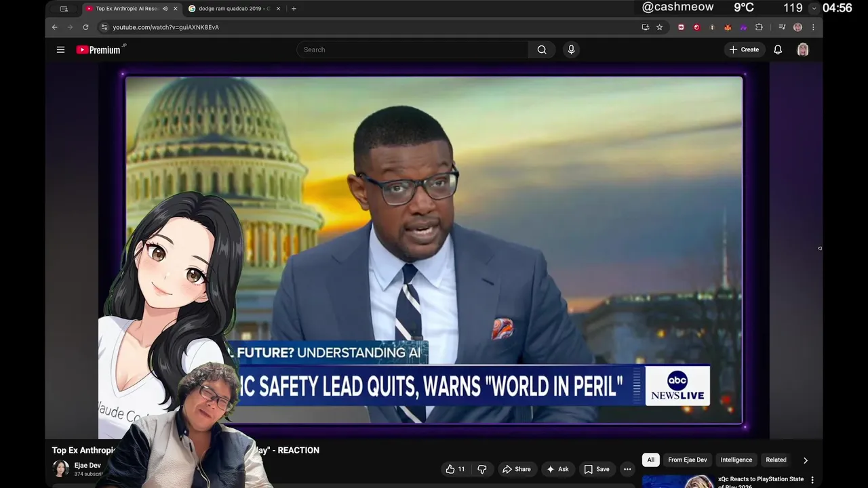Screen dimensions: 868x488
Task: Open Chrome three-dot menu
Action: 813,27
